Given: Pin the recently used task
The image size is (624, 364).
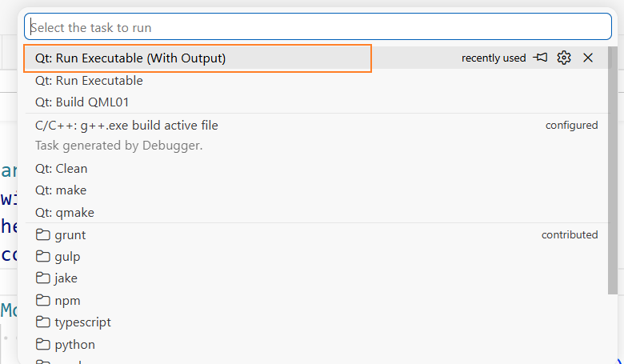Looking at the screenshot, I should [x=541, y=58].
